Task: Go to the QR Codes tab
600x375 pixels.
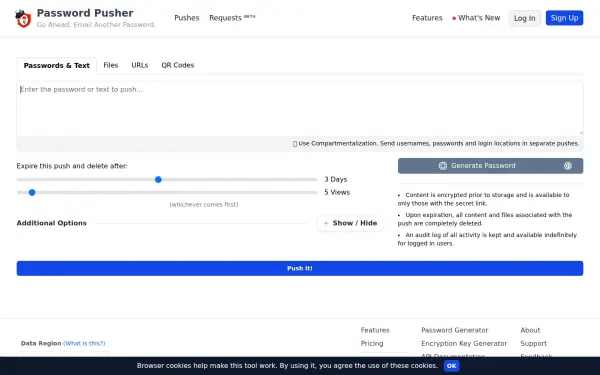Action: click(x=178, y=65)
